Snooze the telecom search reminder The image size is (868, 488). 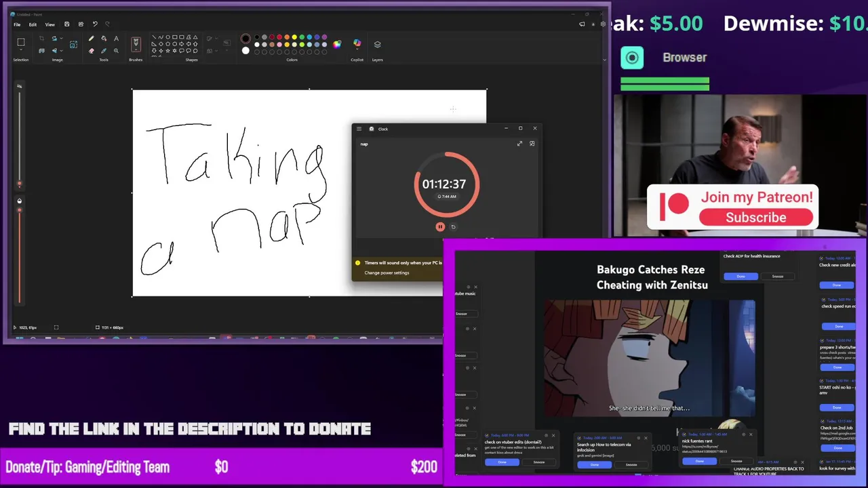tap(631, 465)
